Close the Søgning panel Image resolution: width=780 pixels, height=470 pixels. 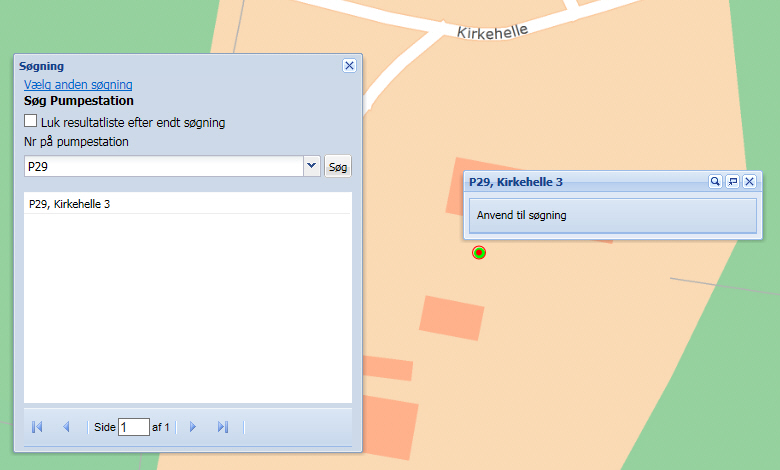349,66
